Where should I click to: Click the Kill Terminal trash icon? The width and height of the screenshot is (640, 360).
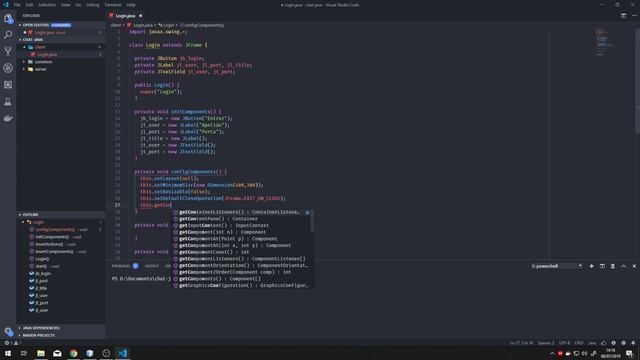point(613,266)
